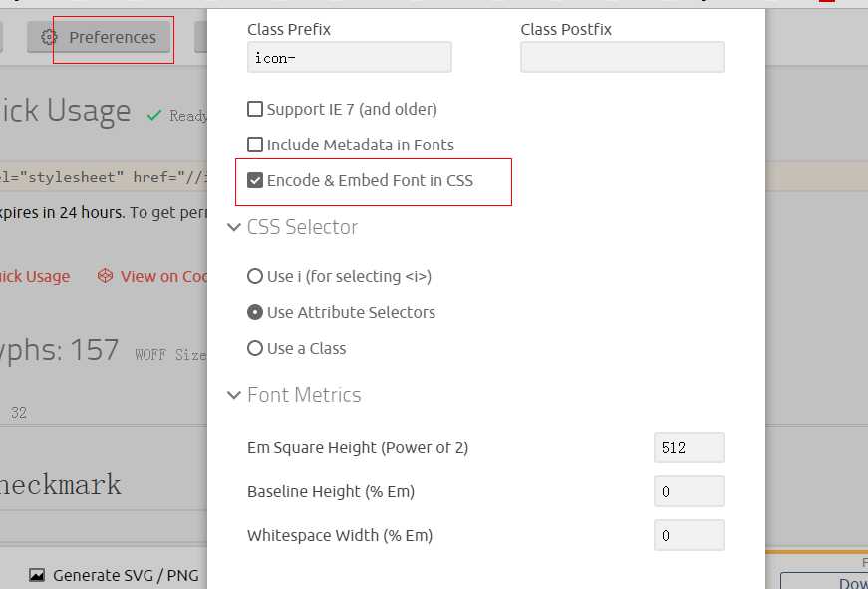Viewport: 868px width, 589px height.
Task: Collapse the Font Metrics section chevron
Action: (x=234, y=395)
